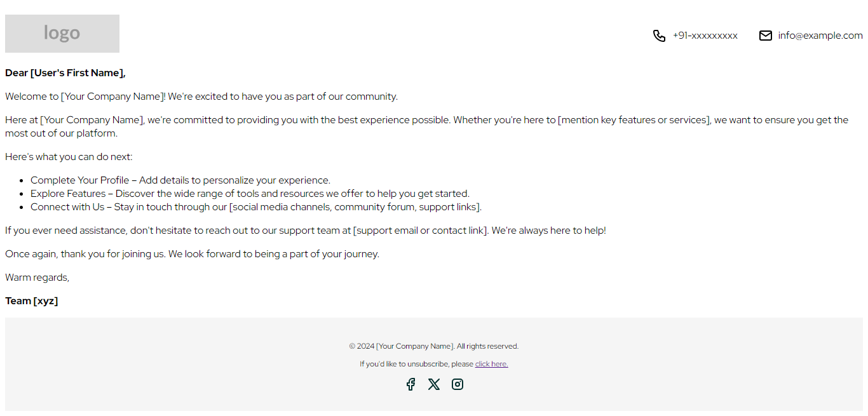Click the 2024 copyright notice text
Viewport: 868px width, 416px height.
pyautogui.click(x=434, y=346)
